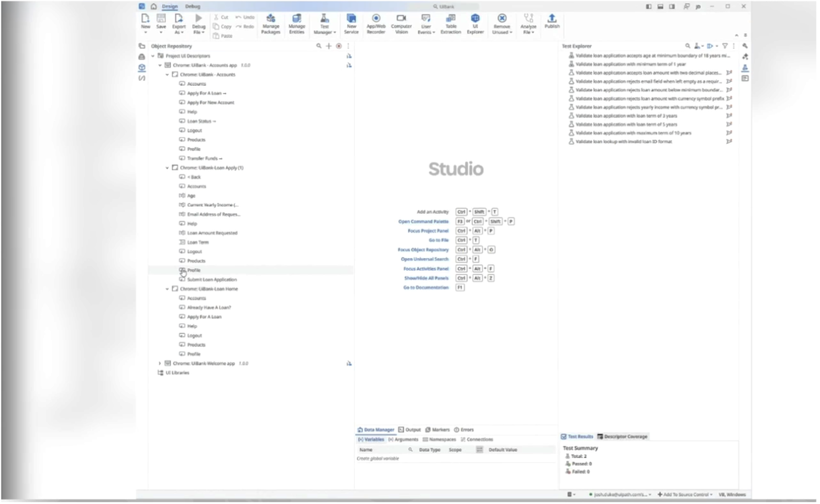Open the Manage Packages tool

pos(271,23)
